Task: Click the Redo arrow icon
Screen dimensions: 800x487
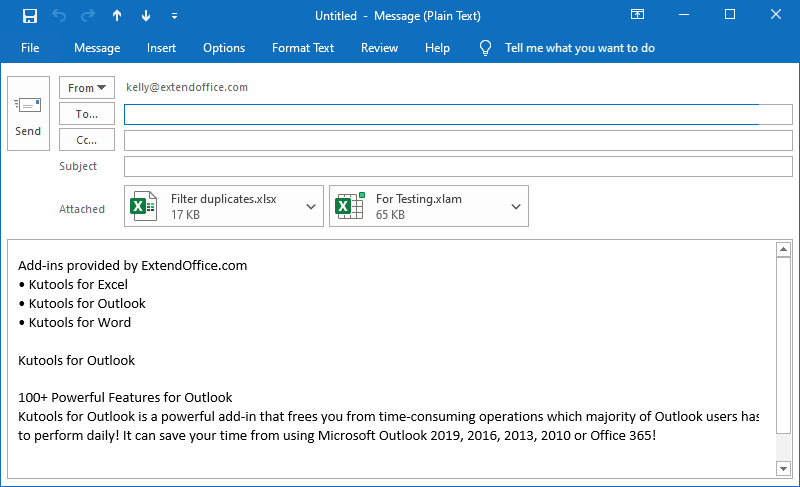Action: click(88, 16)
